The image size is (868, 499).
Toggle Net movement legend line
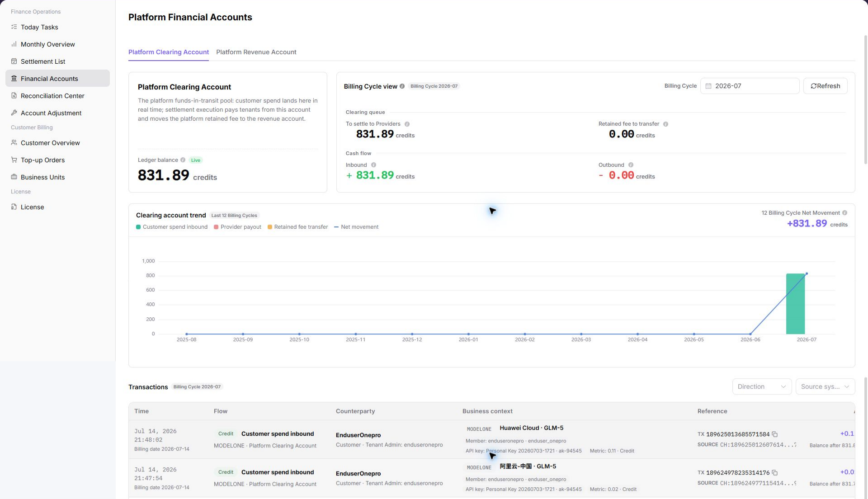coord(356,227)
